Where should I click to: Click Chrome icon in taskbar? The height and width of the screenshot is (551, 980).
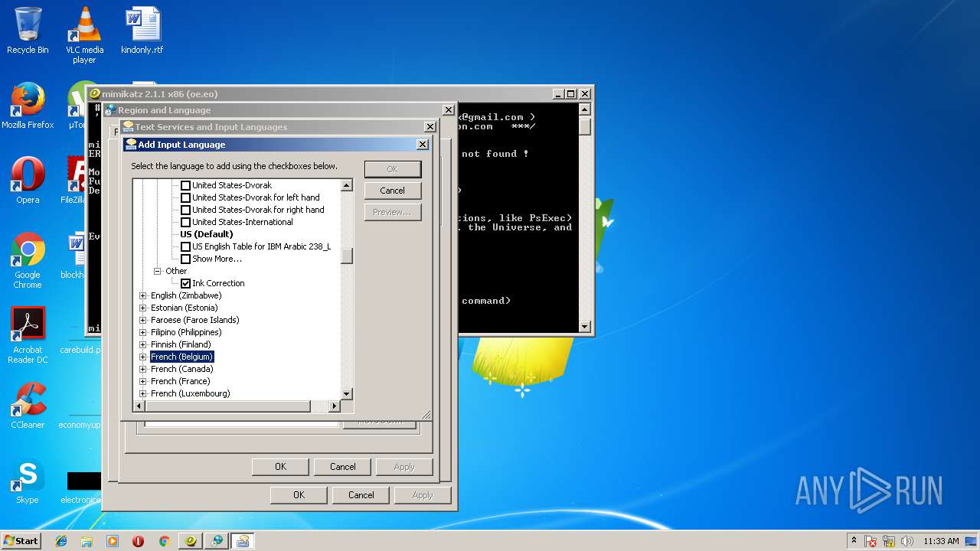coord(164,541)
